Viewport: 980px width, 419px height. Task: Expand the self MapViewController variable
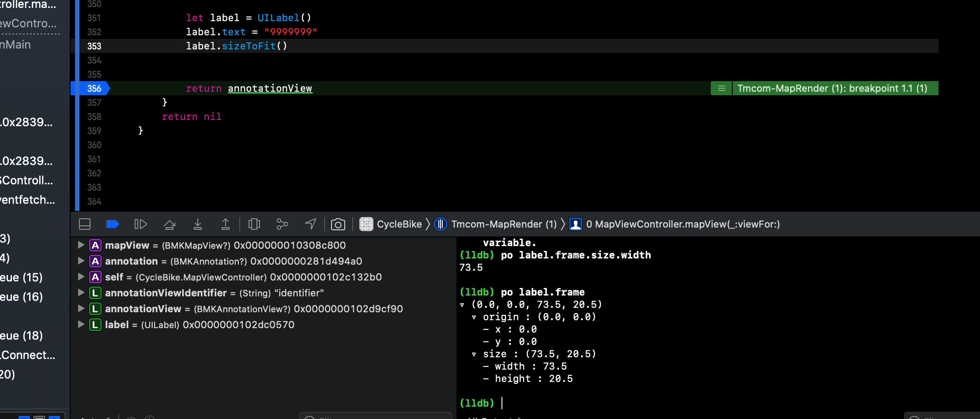[81, 277]
